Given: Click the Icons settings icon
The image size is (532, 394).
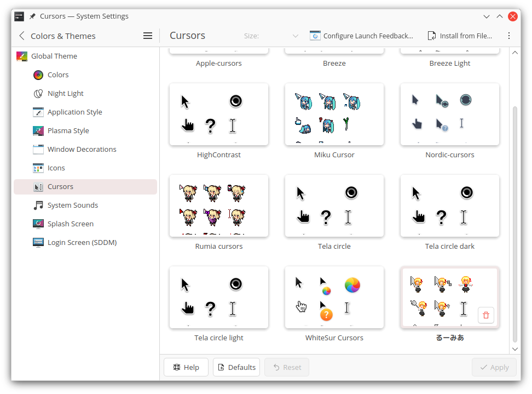Looking at the screenshot, I should coord(38,168).
